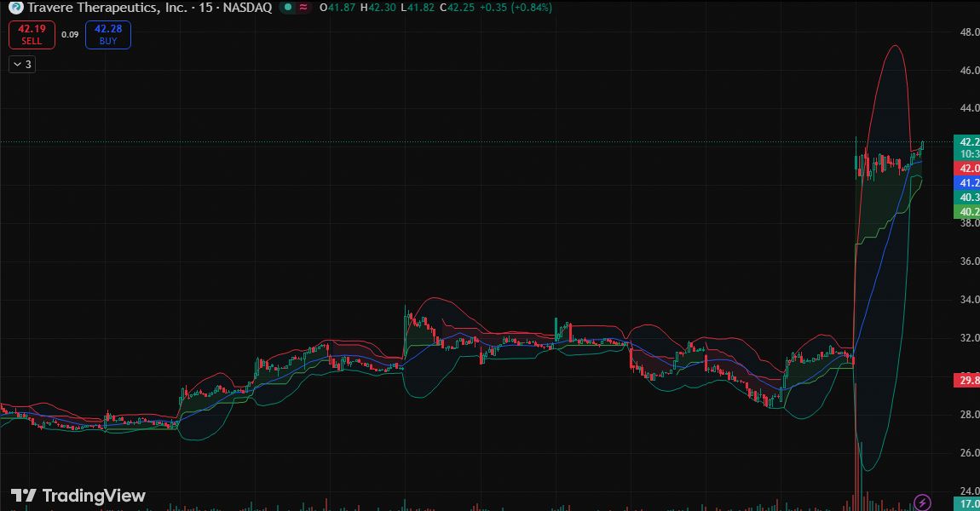Click the Travere Therapeutics symbol logo icon
This screenshot has height=511, width=980.
pyautogui.click(x=15, y=8)
